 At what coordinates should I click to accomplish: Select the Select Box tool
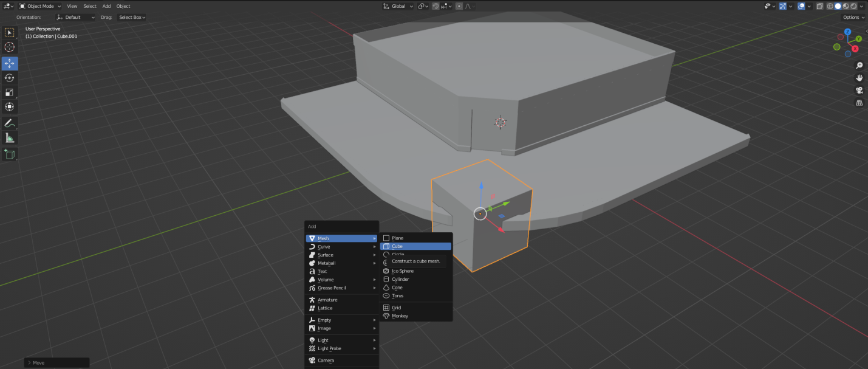(9, 32)
